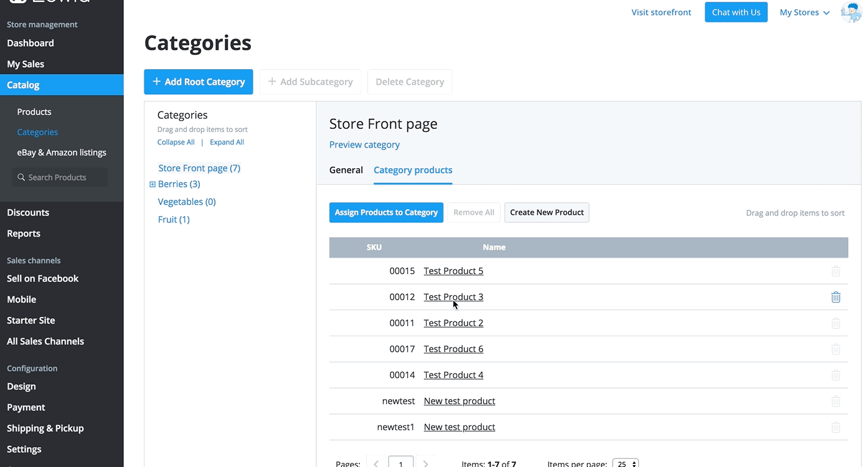Screen dimensions: 868x467
Task: Switch to the General tab
Action: (346, 170)
